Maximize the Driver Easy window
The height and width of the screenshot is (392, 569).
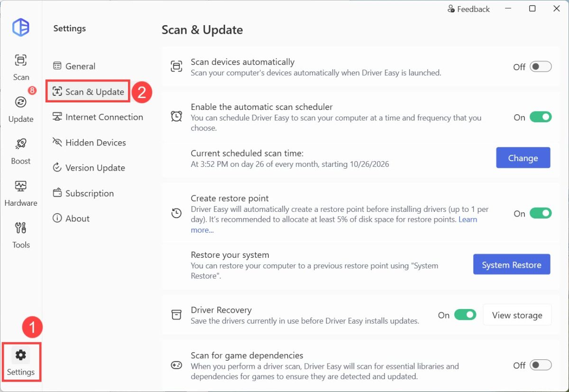pos(532,9)
